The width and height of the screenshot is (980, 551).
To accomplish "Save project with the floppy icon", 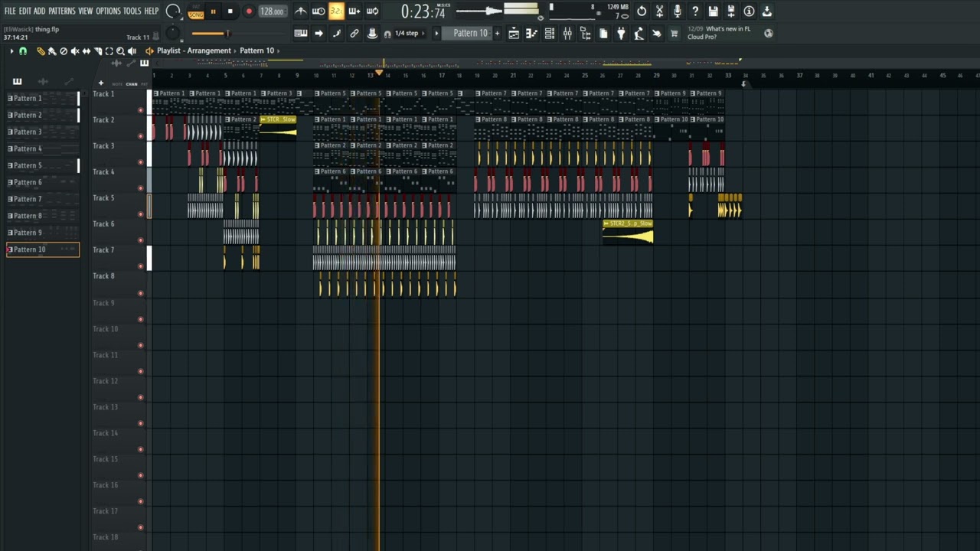I will tap(714, 11).
